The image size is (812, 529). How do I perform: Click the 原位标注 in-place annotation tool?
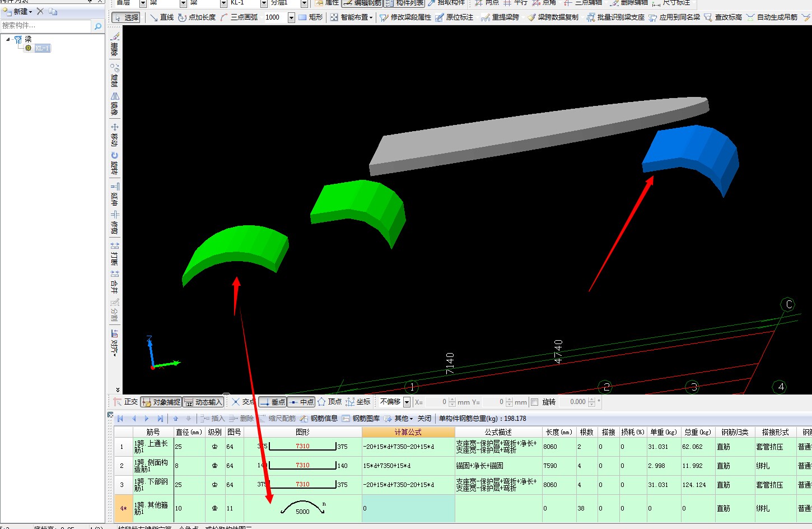click(454, 17)
